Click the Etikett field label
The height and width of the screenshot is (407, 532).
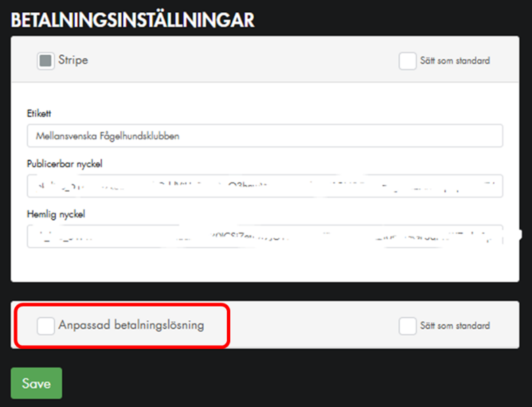(x=40, y=113)
